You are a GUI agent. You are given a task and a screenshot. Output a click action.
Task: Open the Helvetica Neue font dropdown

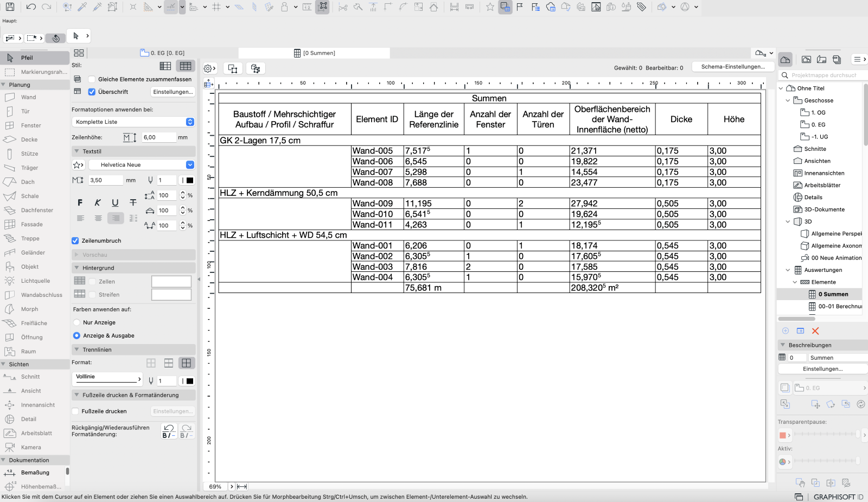click(141, 164)
